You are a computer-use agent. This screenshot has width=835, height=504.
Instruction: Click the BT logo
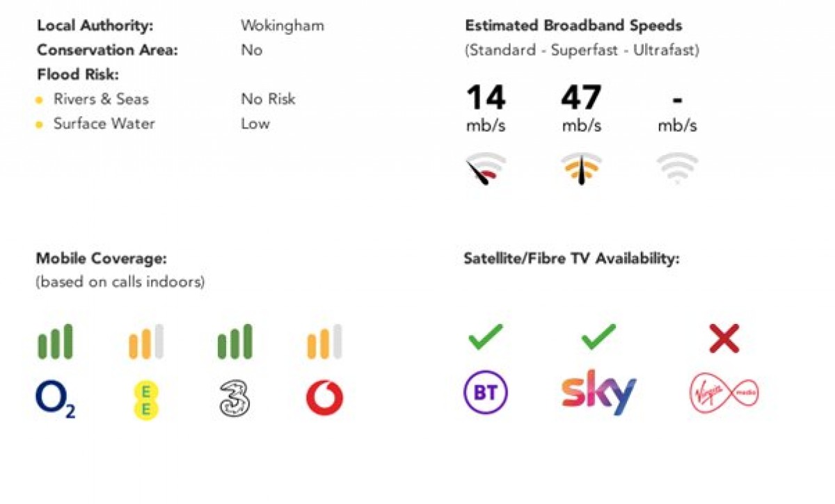click(485, 393)
